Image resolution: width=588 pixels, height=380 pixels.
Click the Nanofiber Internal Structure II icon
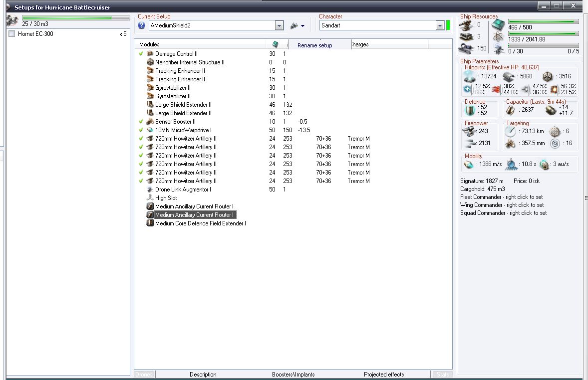click(150, 62)
